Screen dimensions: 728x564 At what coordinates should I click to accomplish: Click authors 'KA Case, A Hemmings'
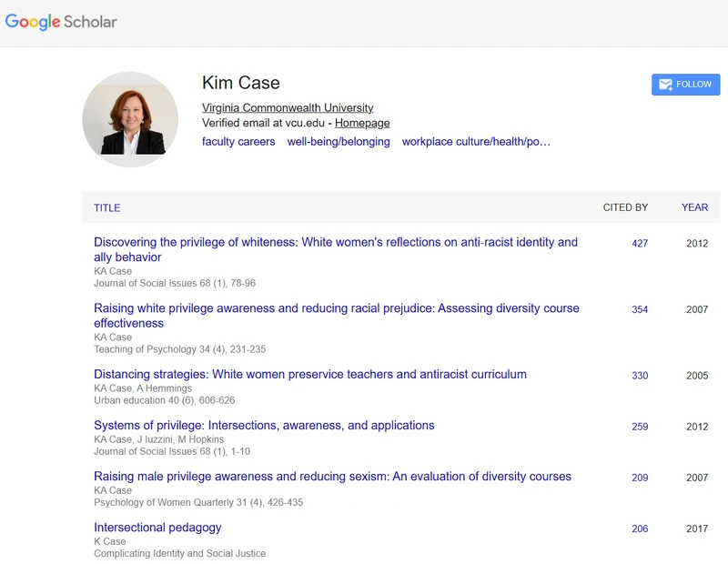tap(143, 388)
